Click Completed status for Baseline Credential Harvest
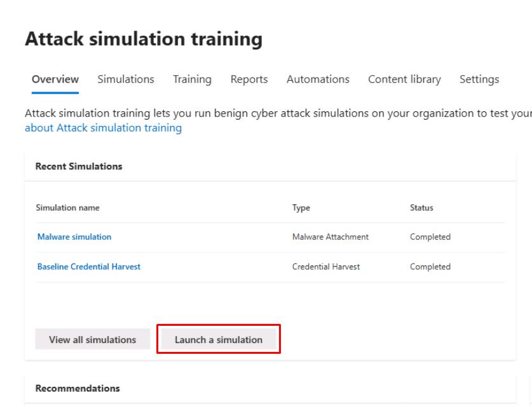Image resolution: width=532 pixels, height=406 pixels. [430, 267]
